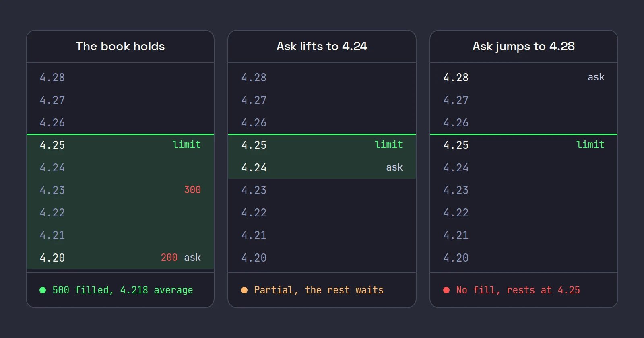Click the red "300" quantity at 4.23
This screenshot has height=338, width=644.
click(x=192, y=190)
